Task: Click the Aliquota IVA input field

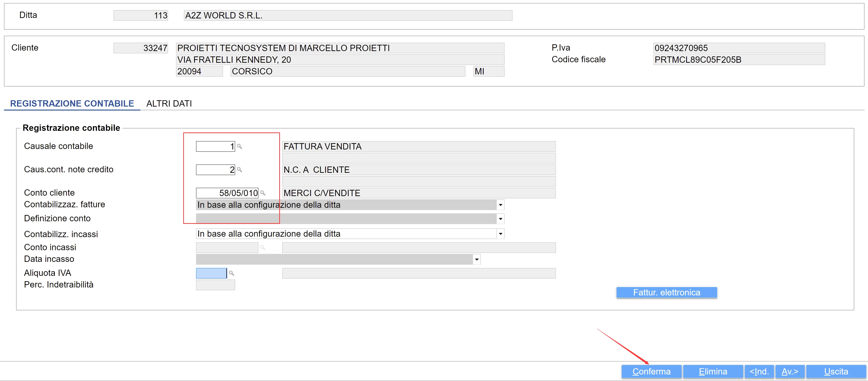Action: pos(211,273)
